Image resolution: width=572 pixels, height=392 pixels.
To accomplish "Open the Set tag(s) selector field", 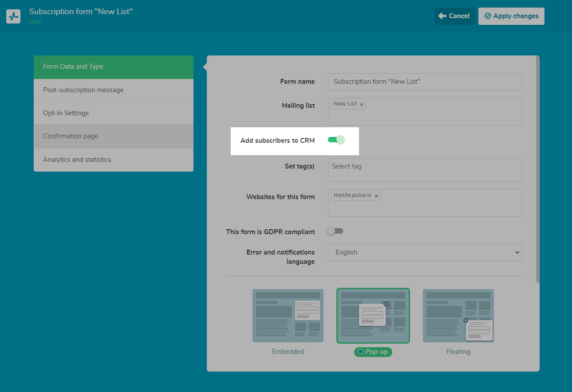I will click(424, 170).
